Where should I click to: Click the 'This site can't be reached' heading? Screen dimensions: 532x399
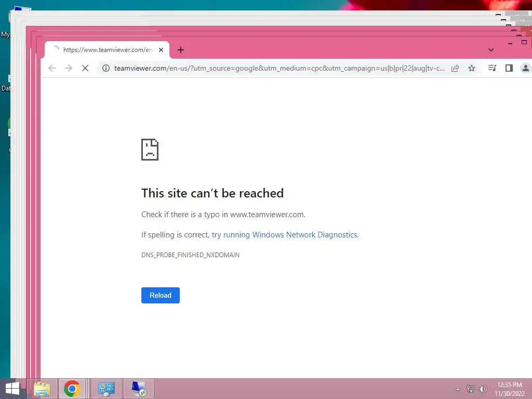pyautogui.click(x=212, y=193)
